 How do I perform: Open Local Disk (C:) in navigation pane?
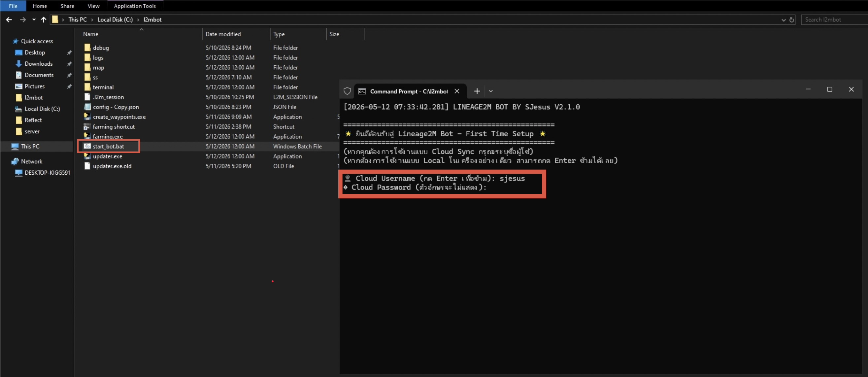coord(42,109)
